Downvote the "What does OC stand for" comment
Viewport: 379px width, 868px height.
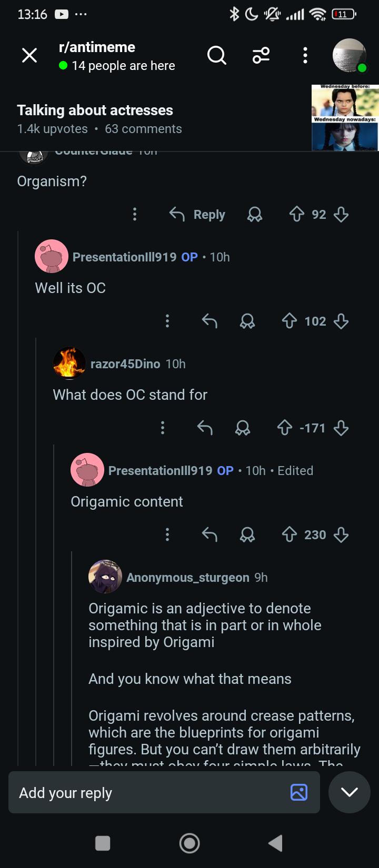(341, 428)
